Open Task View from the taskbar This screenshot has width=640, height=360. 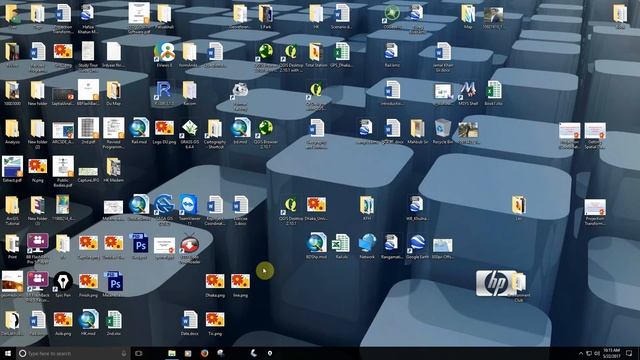(139, 353)
